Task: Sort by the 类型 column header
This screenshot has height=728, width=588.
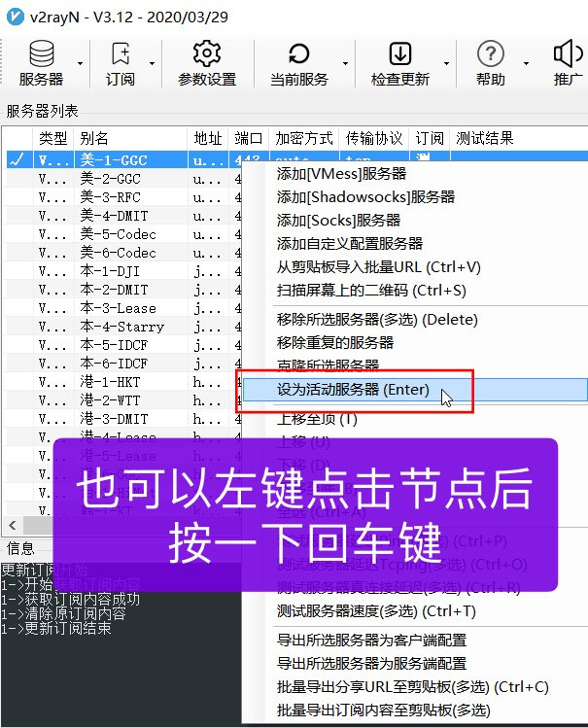Action: tap(52, 138)
